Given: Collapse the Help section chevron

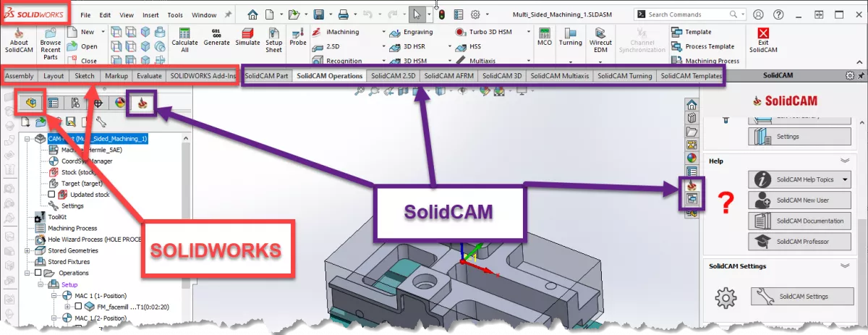Looking at the screenshot, I should [844, 161].
